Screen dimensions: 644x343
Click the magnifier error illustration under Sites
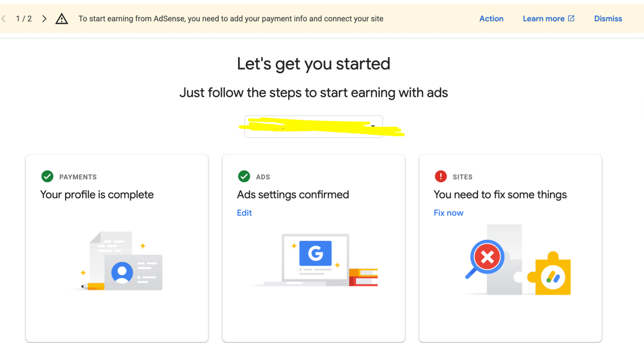click(487, 258)
